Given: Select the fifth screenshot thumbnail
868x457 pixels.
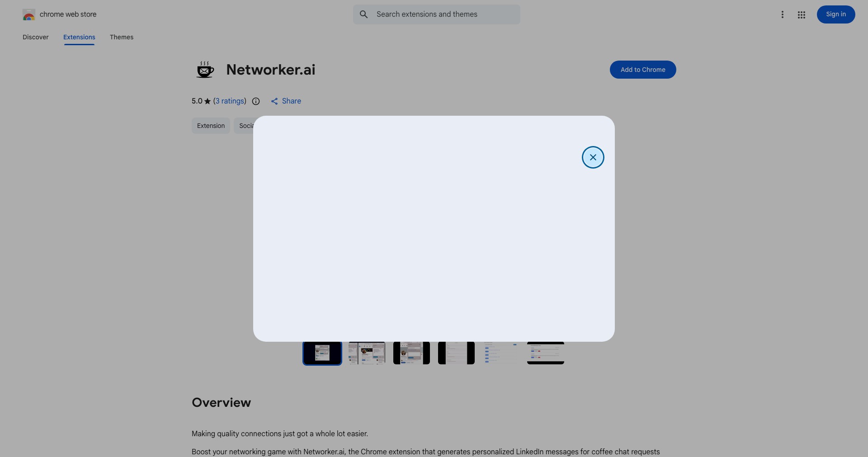Looking at the screenshot, I should point(501,353).
